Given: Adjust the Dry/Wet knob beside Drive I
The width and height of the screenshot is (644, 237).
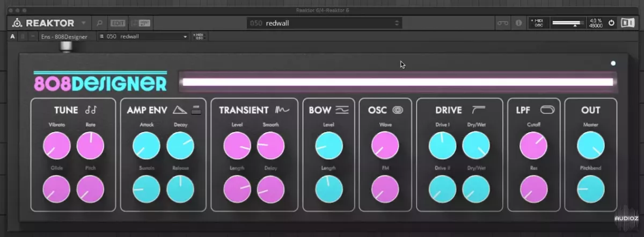Looking at the screenshot, I should [476, 146].
